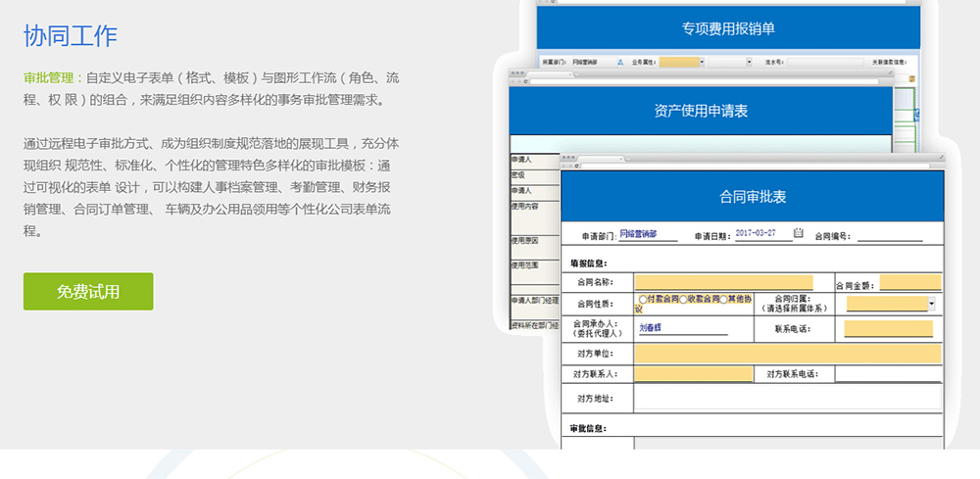Click the reload icon in 资产使用申请表 browser
The height and width of the screenshot is (479, 980).
525,82
